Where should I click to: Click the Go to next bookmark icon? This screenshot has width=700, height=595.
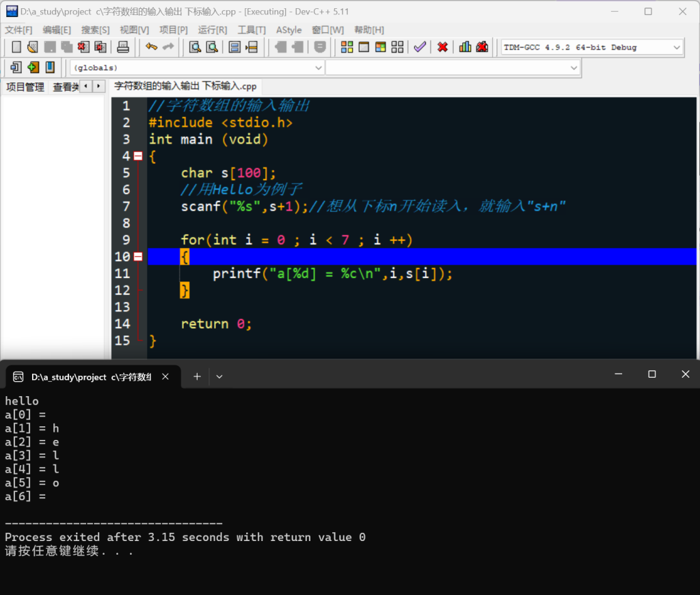pyautogui.click(x=298, y=47)
